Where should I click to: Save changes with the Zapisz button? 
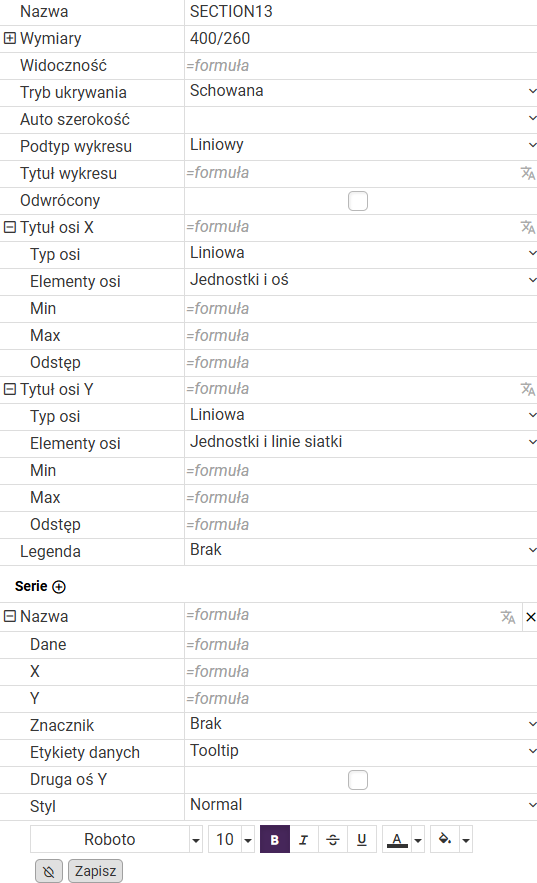(95, 871)
